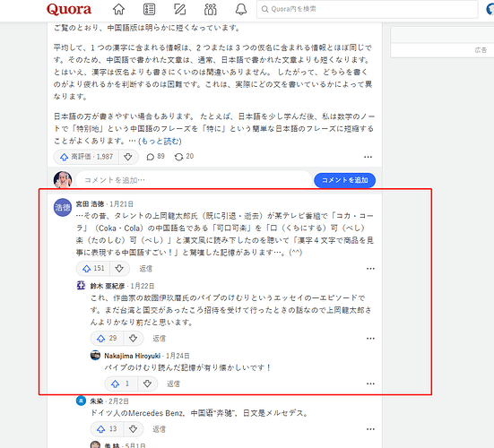Screen dimensions: 494x448
Task: Upvote the comment with 13 votes
Action: coord(108,429)
